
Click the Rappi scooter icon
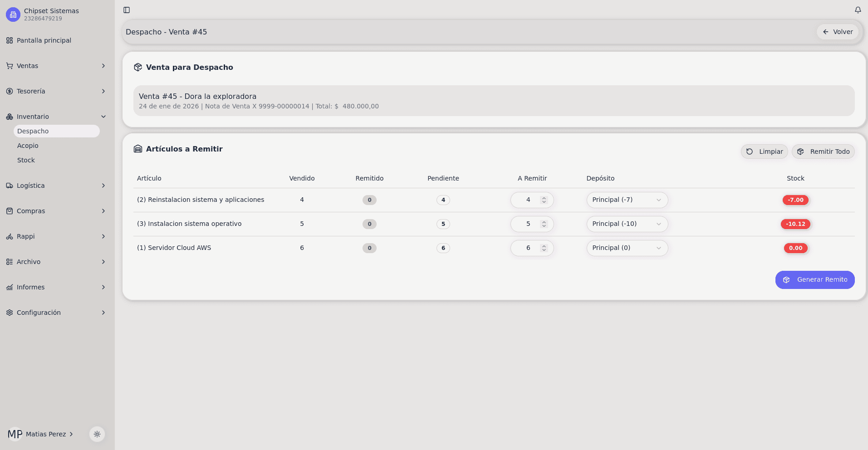tap(10, 236)
